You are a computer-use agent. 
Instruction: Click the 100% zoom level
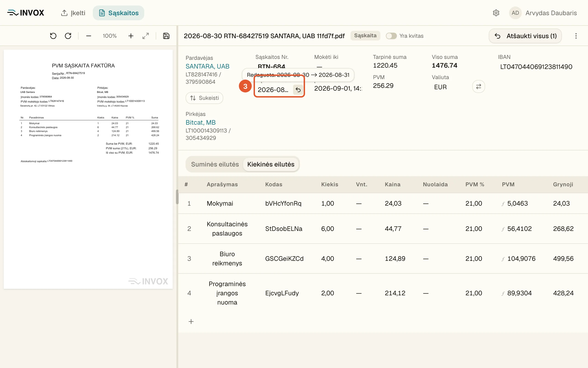[110, 36]
